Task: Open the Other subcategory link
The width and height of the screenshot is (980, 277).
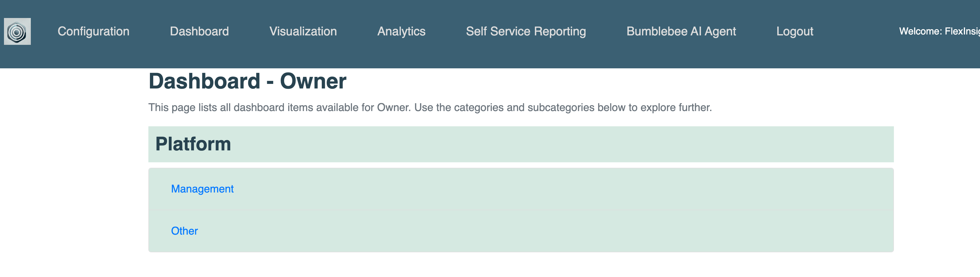Action: 184,231
